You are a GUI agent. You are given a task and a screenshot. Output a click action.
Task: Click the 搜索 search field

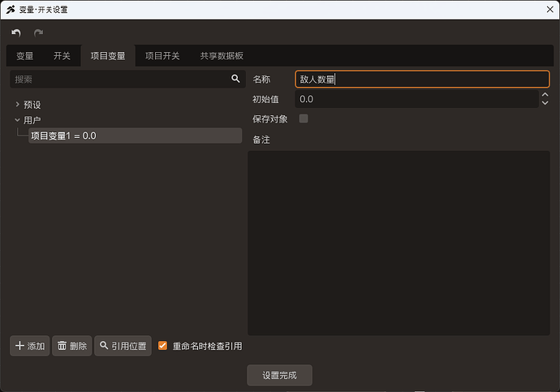point(127,79)
